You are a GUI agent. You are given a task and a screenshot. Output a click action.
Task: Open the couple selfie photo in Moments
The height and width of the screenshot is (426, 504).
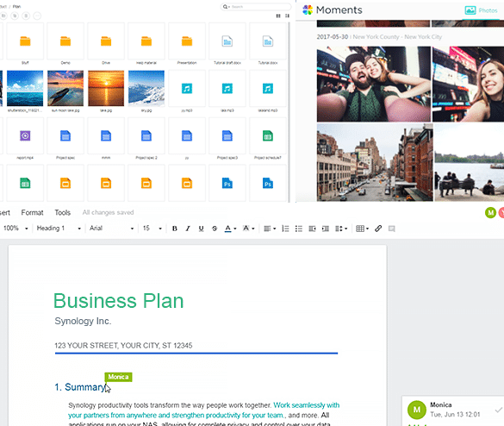(374, 84)
